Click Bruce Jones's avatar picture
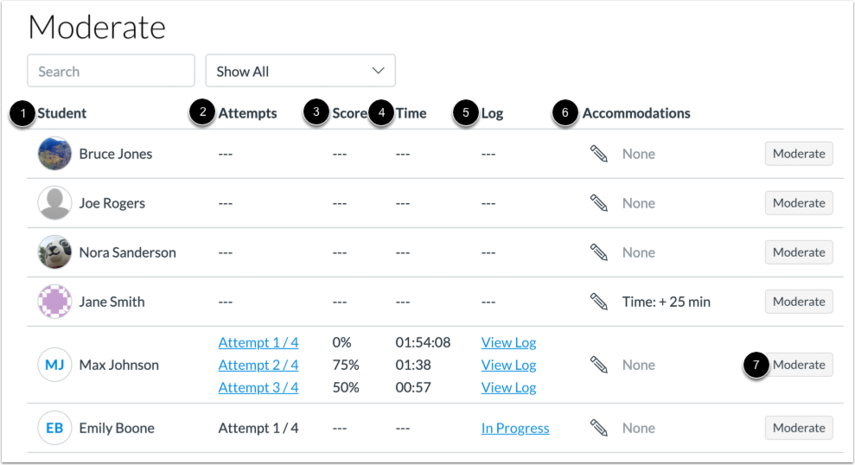 coord(54,154)
